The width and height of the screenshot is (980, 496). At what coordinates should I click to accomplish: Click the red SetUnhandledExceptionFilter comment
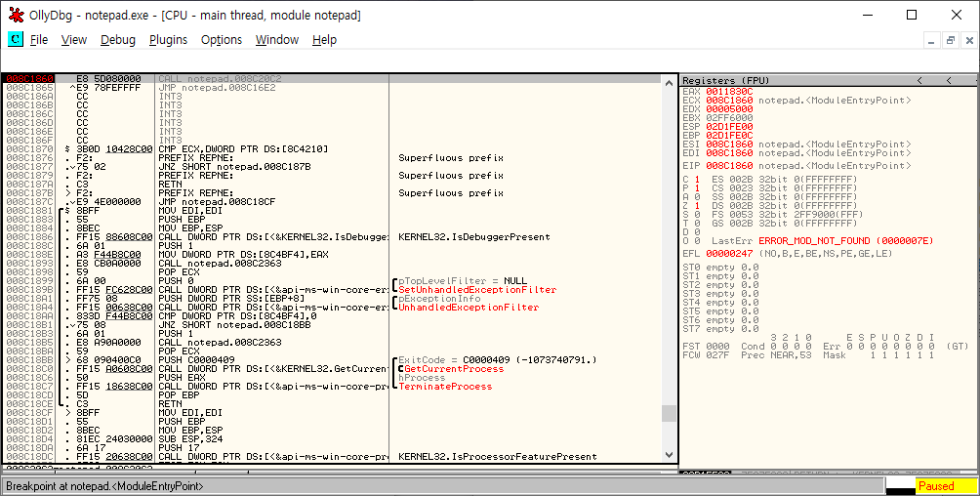(x=477, y=290)
